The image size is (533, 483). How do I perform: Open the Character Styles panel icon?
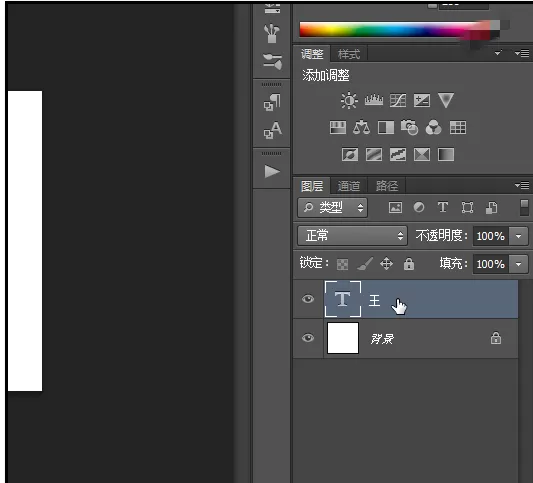pyautogui.click(x=273, y=130)
